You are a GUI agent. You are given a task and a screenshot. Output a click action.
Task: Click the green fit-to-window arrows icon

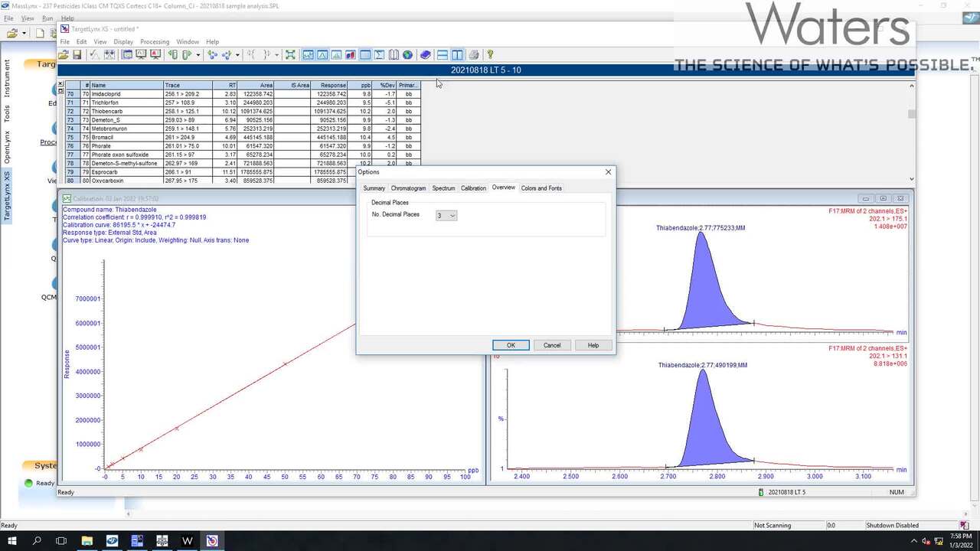point(290,55)
